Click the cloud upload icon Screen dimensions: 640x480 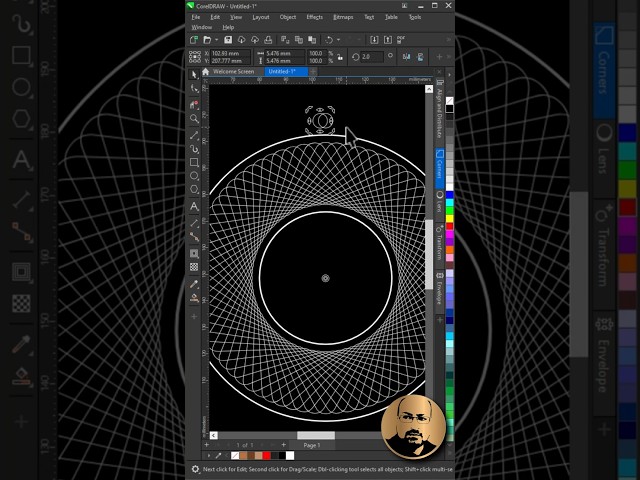coord(255,40)
